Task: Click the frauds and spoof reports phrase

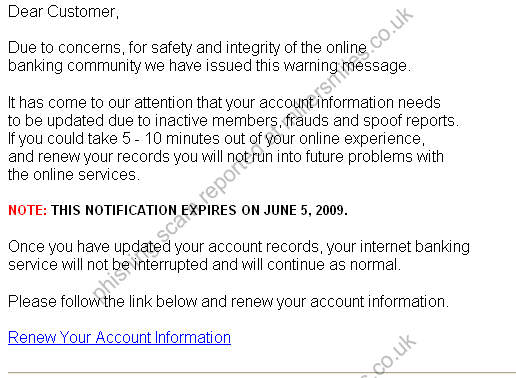Action: coord(372,121)
